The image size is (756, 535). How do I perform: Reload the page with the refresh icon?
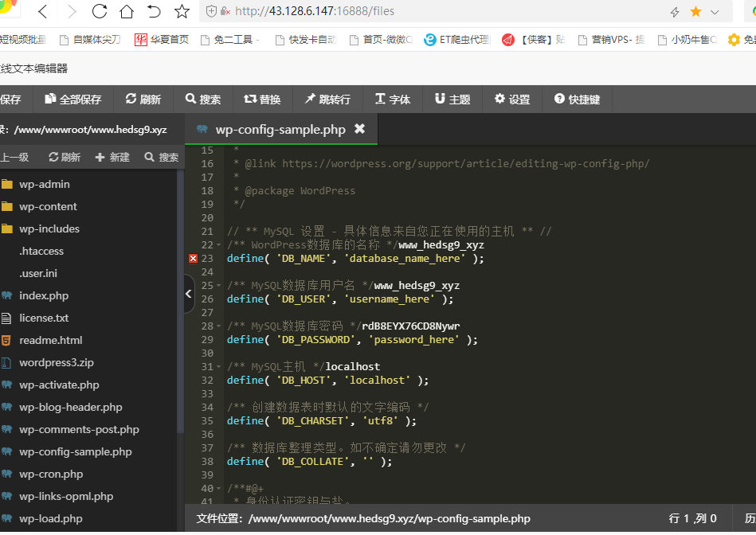coord(100,11)
